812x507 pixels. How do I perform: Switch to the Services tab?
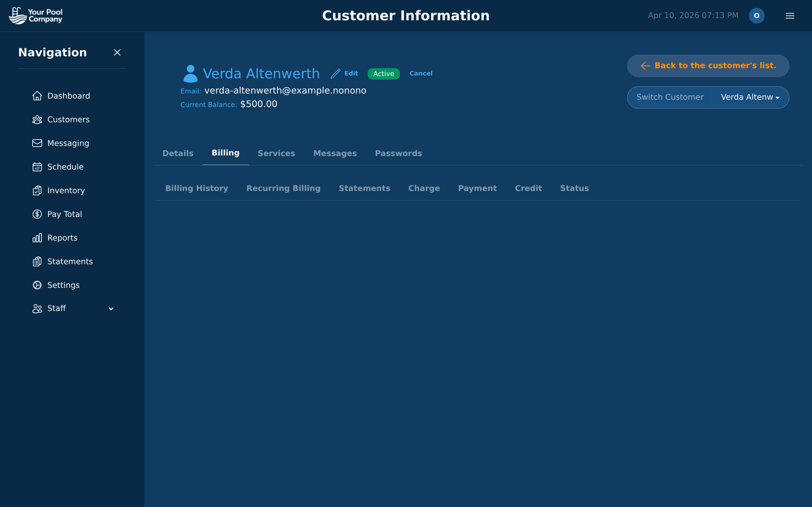[x=276, y=153]
